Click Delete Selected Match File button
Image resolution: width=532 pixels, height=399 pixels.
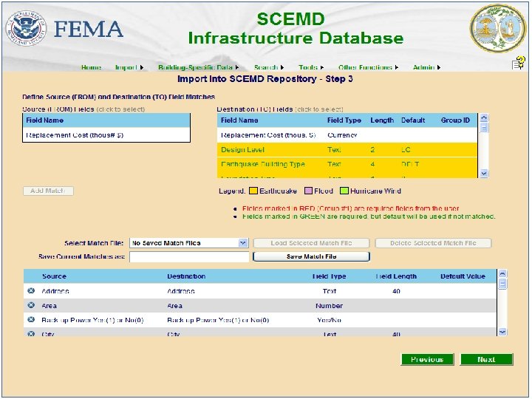pyautogui.click(x=433, y=243)
